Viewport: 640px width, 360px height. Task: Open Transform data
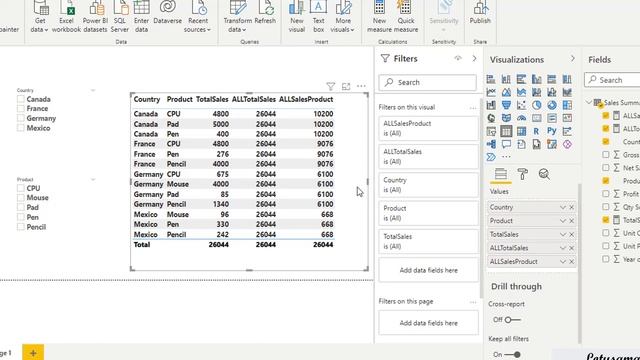tap(238, 17)
